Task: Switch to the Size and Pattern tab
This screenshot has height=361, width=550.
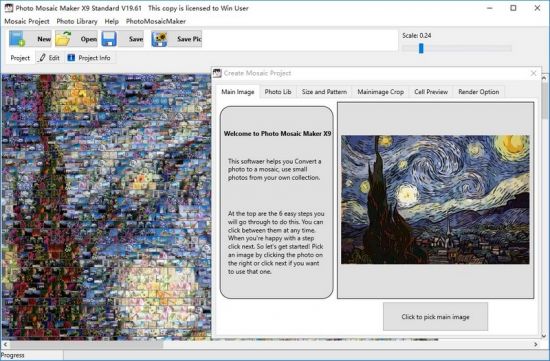Action: (x=324, y=92)
